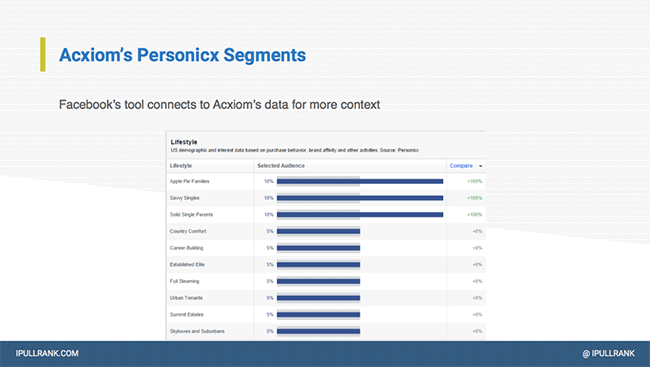Image resolution: width=650 pixels, height=367 pixels.
Task: Click the Summit Estates row label
Action: point(187,314)
